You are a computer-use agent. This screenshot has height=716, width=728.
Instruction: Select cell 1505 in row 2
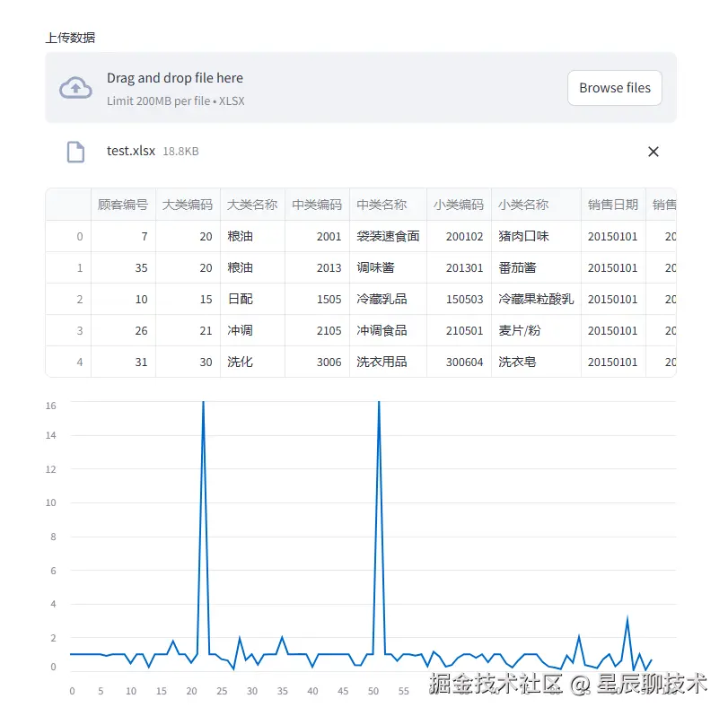tap(317, 299)
